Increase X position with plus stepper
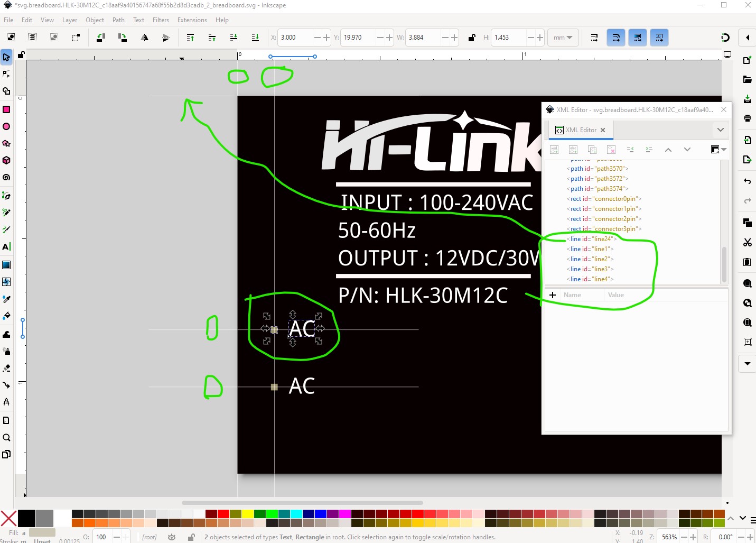 point(326,38)
